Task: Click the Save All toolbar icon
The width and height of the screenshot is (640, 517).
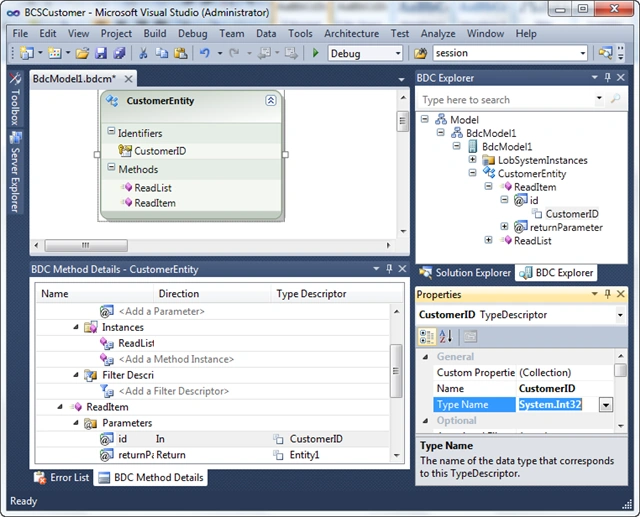Action: [x=120, y=53]
